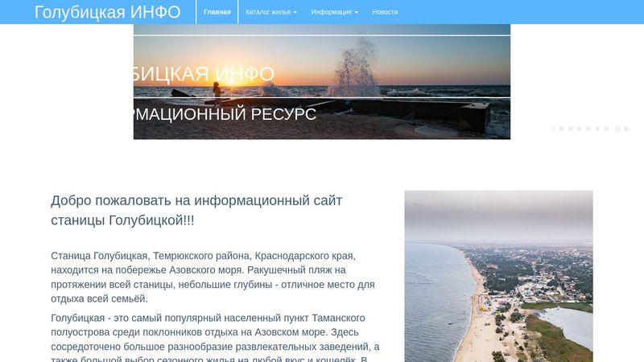This screenshot has height=362, width=644.
Task: Click the ИНФОРМАЦИОННЫЙ РЕСУРС banner caption
Action: point(225,114)
